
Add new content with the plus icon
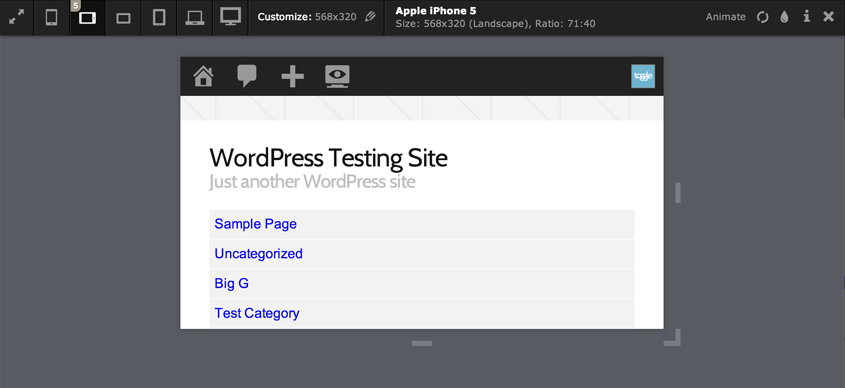293,77
